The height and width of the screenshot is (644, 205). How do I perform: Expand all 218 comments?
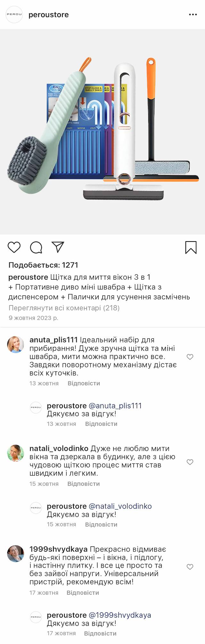coord(64,308)
